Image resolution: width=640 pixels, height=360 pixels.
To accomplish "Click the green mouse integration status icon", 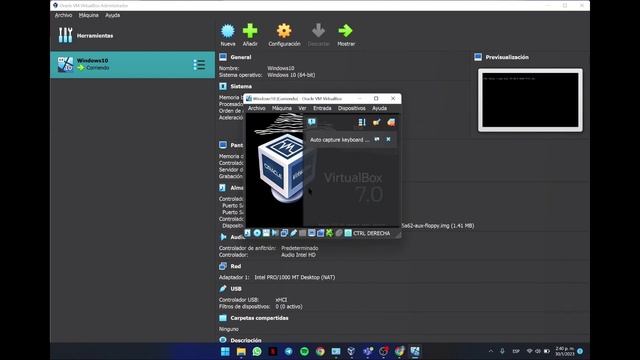I will click(330, 233).
